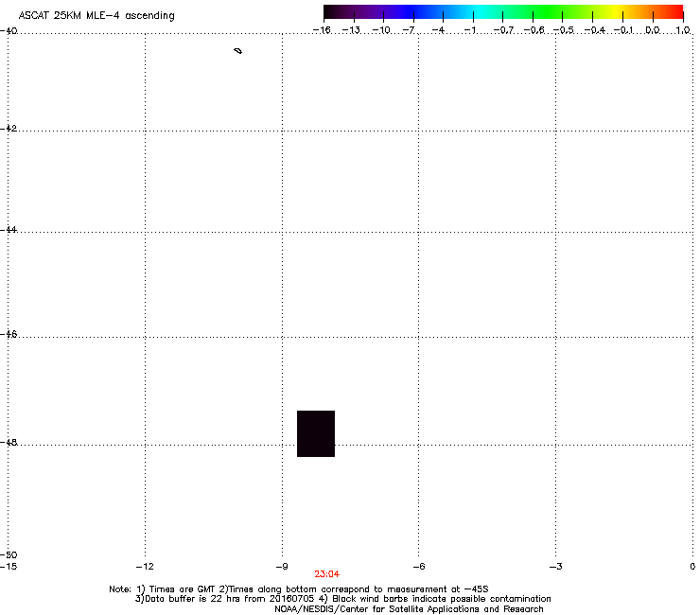The image size is (700, 615).
Task: Click the latitude label -42
Action: click(x=9, y=128)
